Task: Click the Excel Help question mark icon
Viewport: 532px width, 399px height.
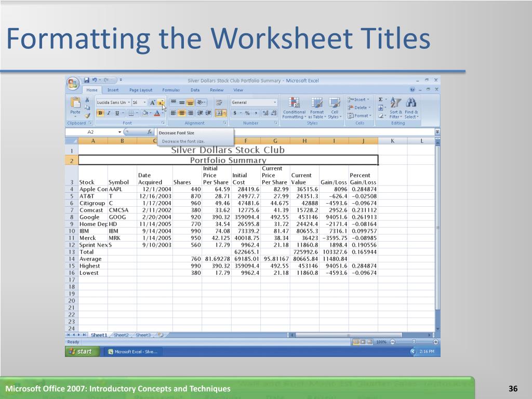Action: [x=412, y=89]
